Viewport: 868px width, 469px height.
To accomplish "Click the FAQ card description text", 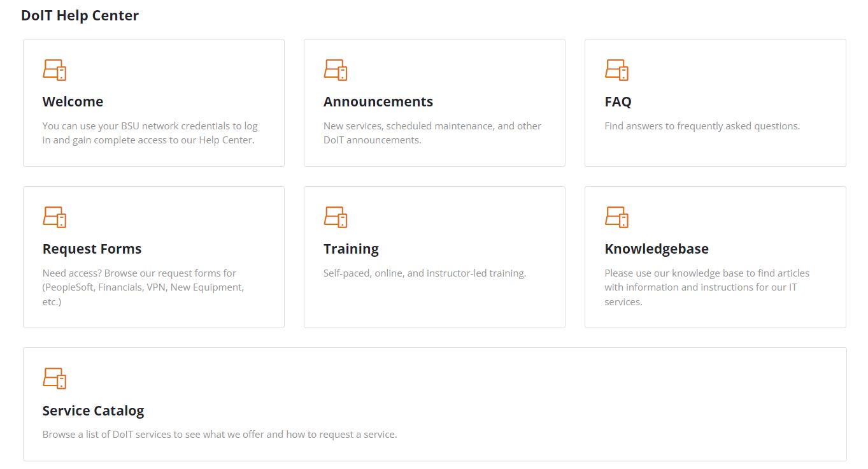I will [702, 126].
